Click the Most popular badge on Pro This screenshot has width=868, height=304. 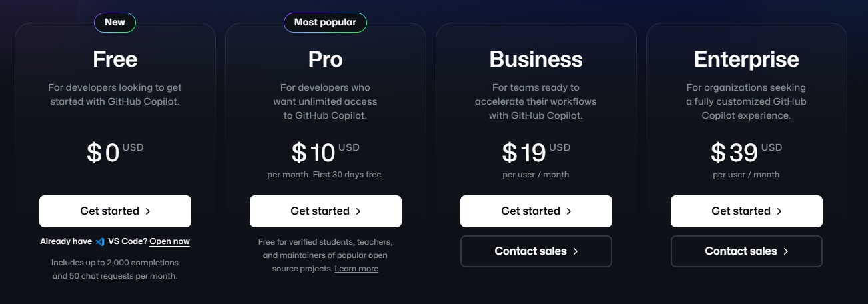(x=325, y=22)
